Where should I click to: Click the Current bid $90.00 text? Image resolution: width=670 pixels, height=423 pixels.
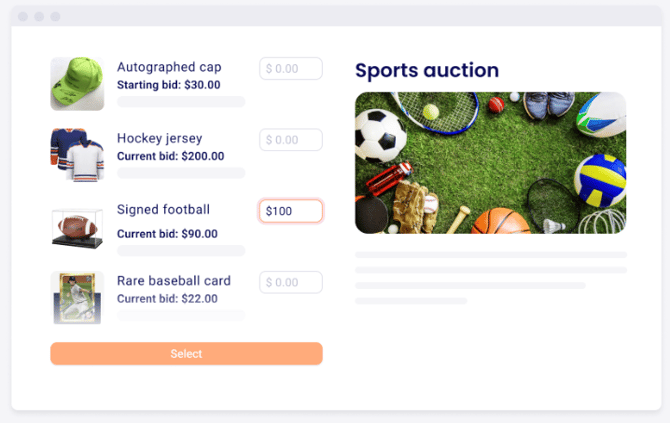(167, 234)
